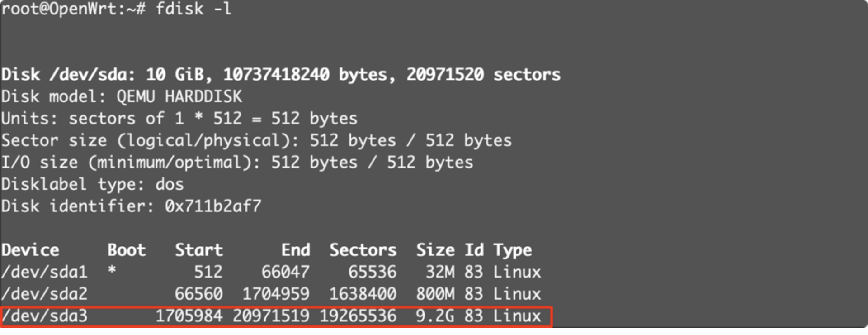Click the root@OpenWrt shell prompt
Viewport: 868px width, 335px height.
pyautogui.click(x=73, y=9)
